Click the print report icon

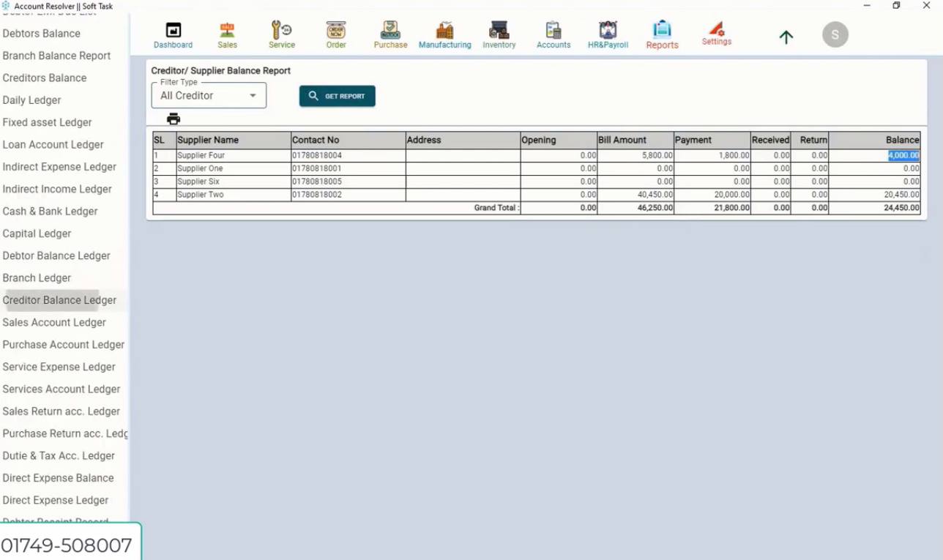[174, 118]
